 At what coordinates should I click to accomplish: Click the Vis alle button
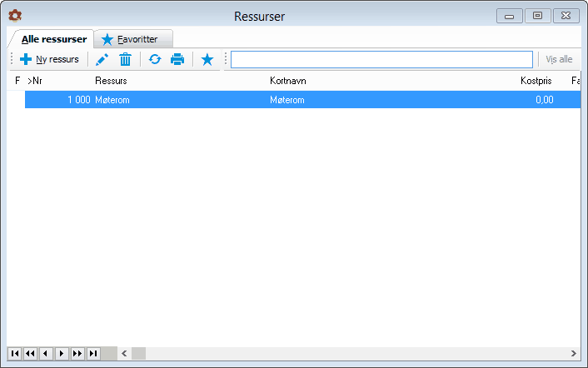pos(559,59)
